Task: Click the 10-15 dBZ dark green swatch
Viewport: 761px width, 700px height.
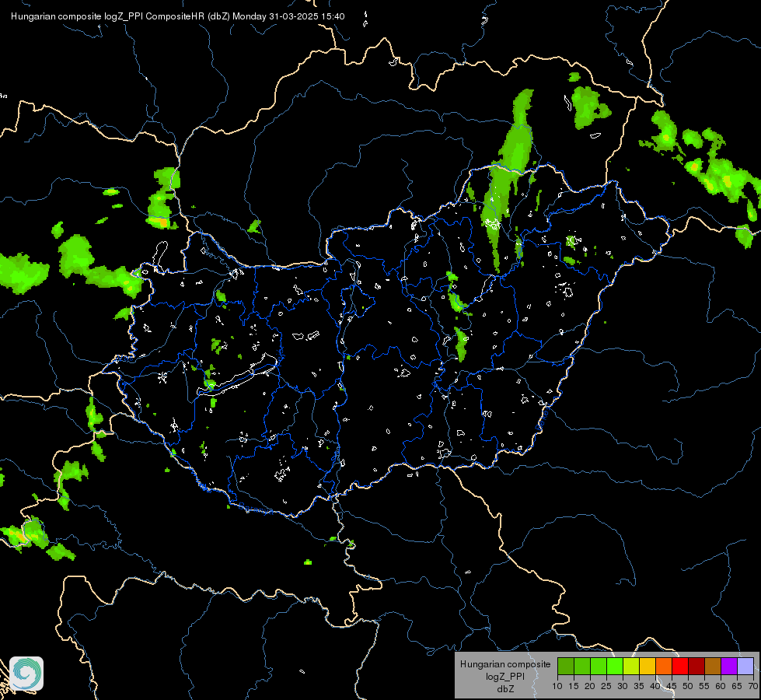Action: pos(565,667)
